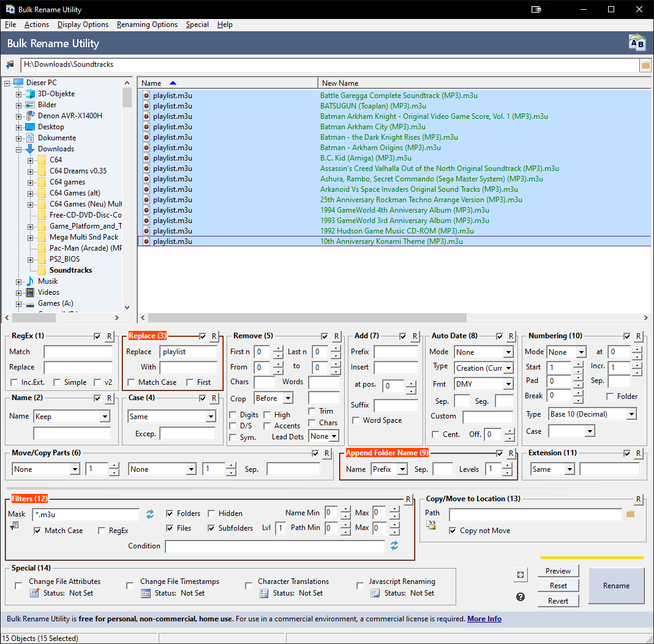Open the Help menu
Viewport: 654px width, 644px height.
[x=225, y=25]
